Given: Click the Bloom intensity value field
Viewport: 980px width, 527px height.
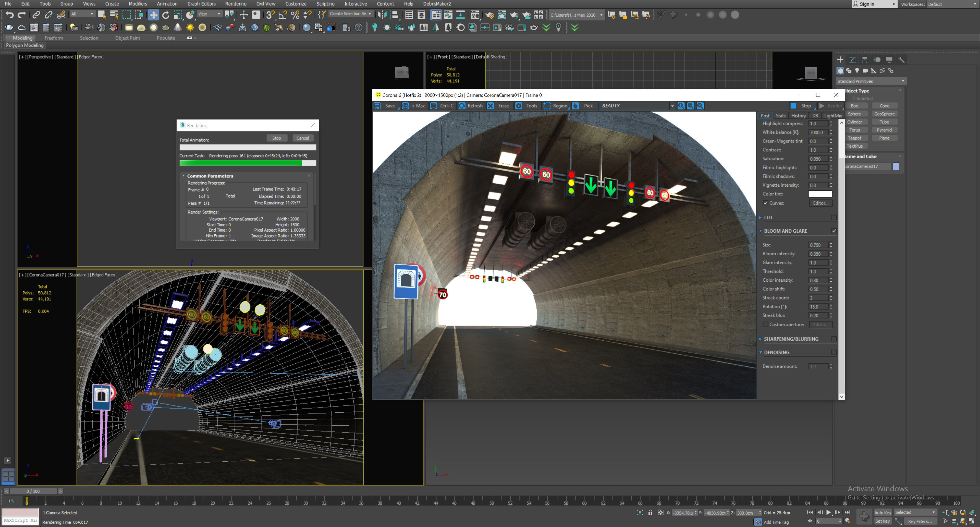Looking at the screenshot, I should (x=818, y=254).
